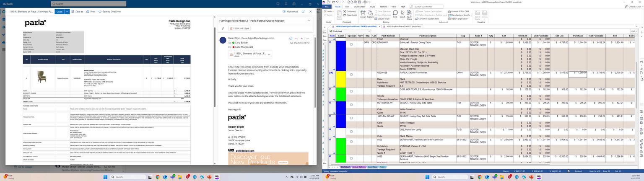Click the Replace tool in ribbon

pyautogui.click(x=370, y=14)
